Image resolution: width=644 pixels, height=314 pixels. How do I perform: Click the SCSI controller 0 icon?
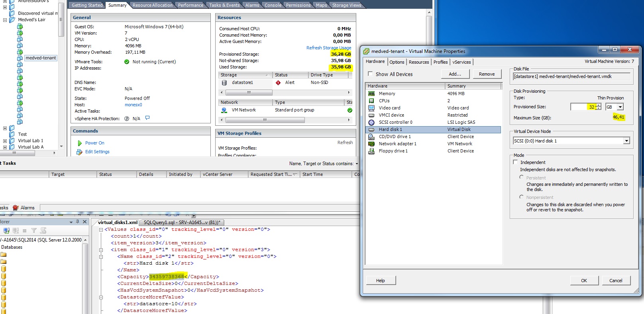[371, 122]
